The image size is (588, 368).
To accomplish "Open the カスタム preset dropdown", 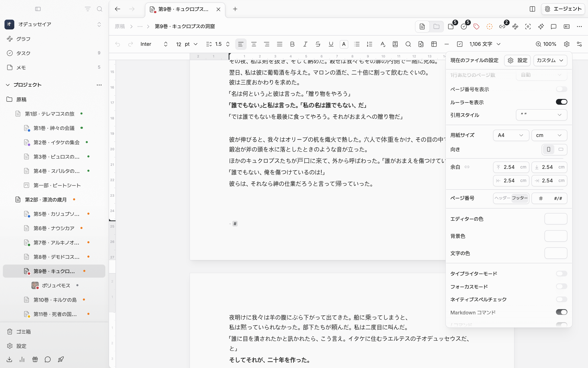I will click(x=550, y=60).
